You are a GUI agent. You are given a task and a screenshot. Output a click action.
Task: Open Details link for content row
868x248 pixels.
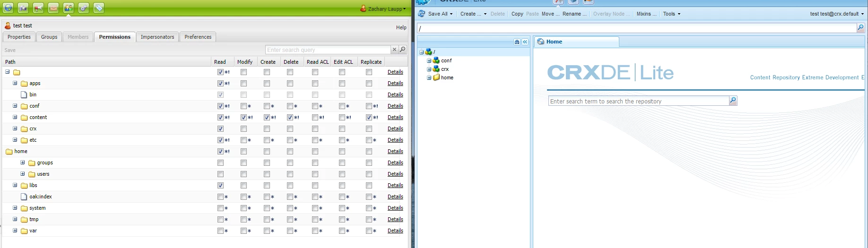tap(395, 117)
